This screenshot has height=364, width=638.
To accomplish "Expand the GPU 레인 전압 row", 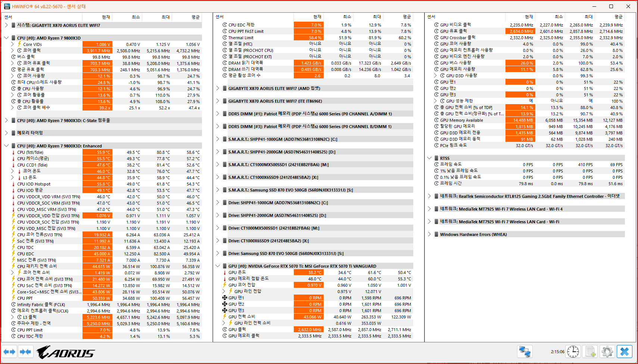I will click(x=224, y=292).
